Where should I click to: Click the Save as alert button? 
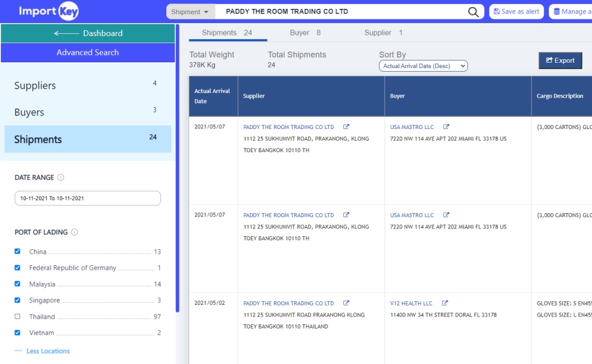click(516, 12)
